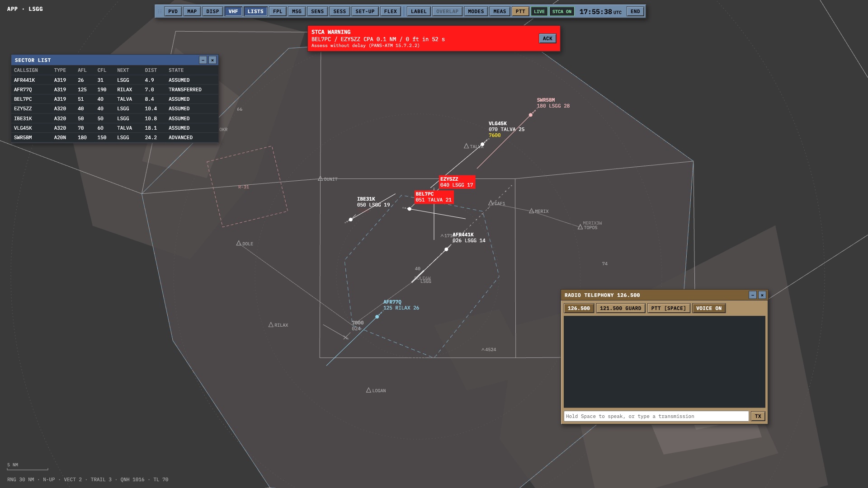Click the END session button
This screenshot has width=868, height=488.
point(635,11)
